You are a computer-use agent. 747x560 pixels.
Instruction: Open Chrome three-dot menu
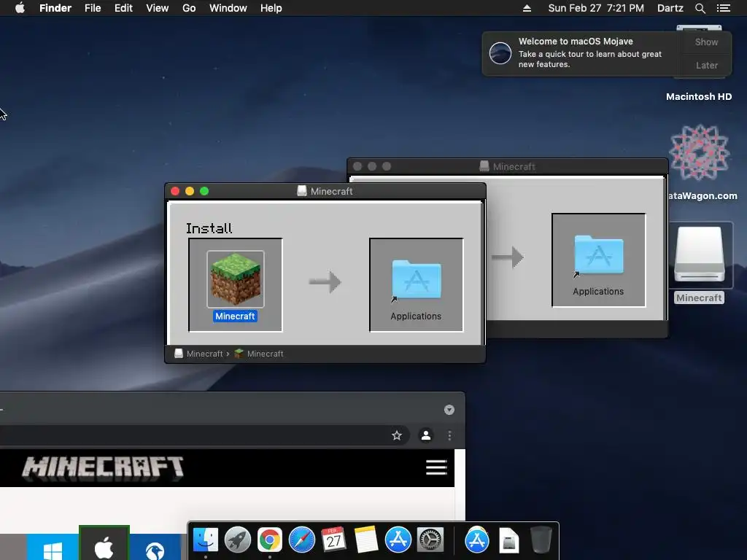coord(449,435)
